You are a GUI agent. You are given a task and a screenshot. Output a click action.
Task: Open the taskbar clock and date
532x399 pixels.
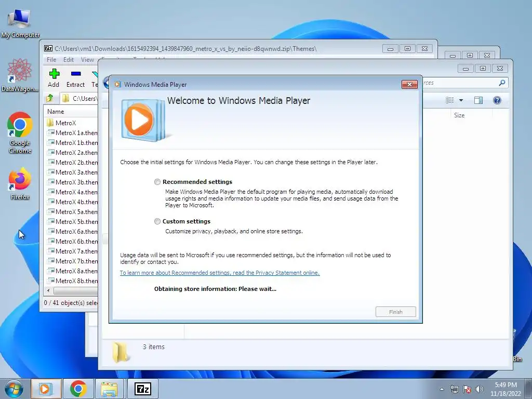tap(506, 389)
